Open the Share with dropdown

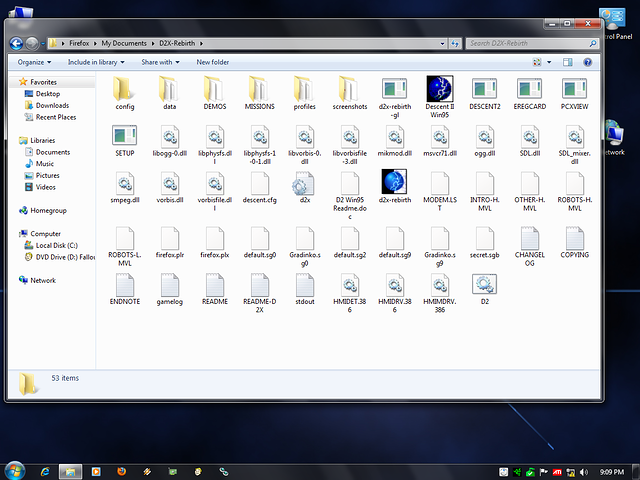click(x=160, y=62)
